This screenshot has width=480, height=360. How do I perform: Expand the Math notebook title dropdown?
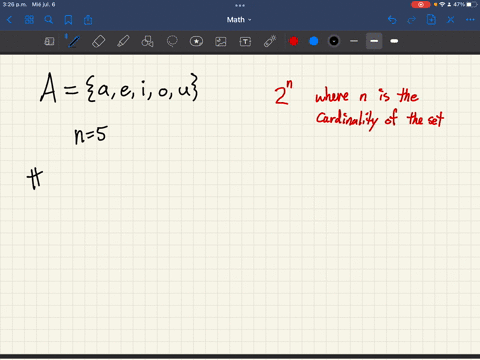coord(239,20)
